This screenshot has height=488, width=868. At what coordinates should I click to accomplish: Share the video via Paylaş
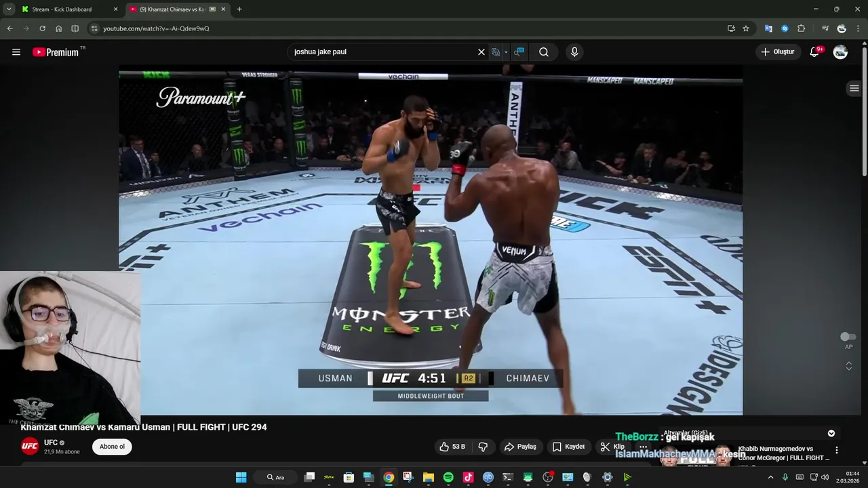coord(520,447)
